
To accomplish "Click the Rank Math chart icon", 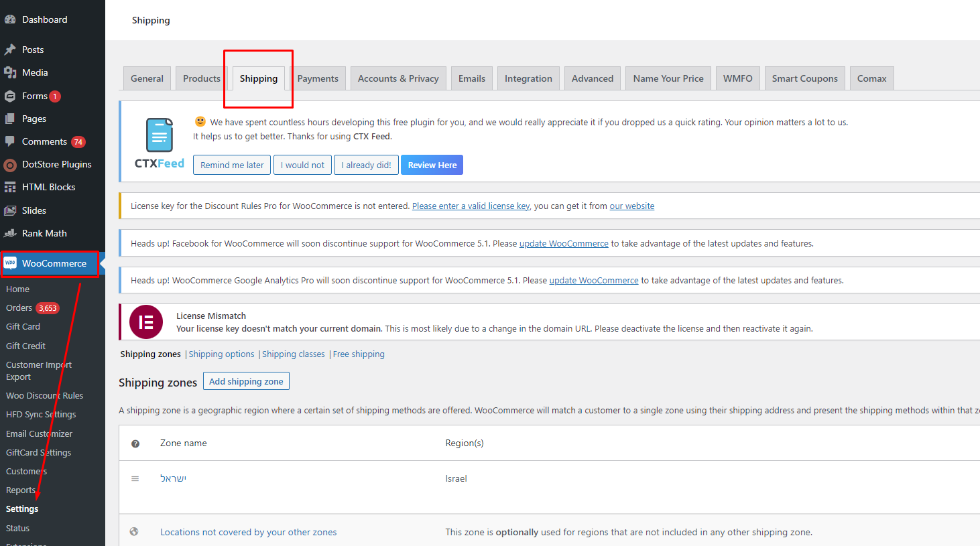I will pyautogui.click(x=10, y=233).
